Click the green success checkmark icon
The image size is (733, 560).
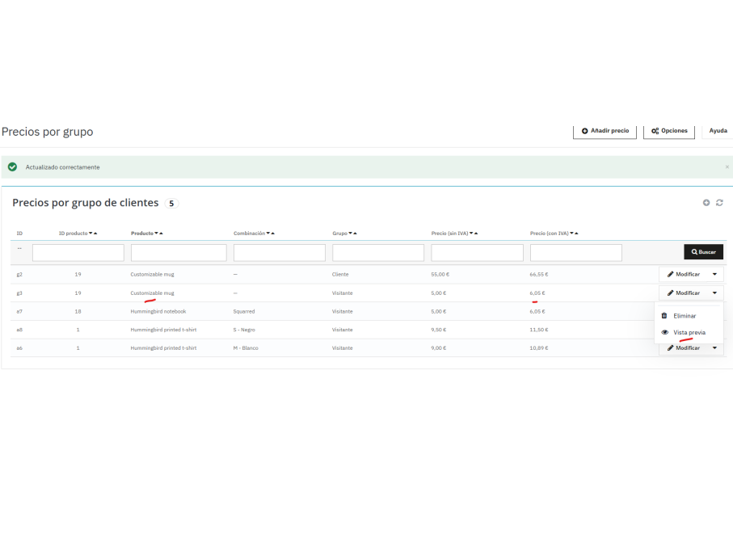13,167
